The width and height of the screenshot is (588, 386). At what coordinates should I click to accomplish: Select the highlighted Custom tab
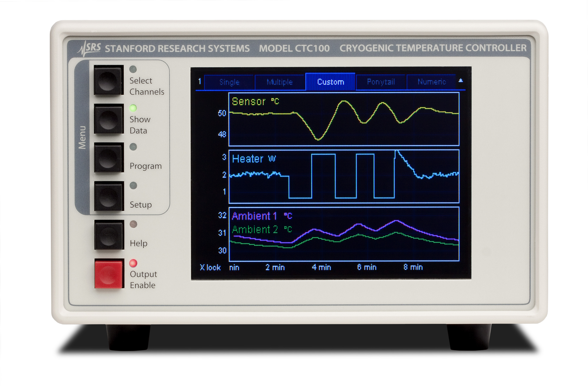[330, 82]
